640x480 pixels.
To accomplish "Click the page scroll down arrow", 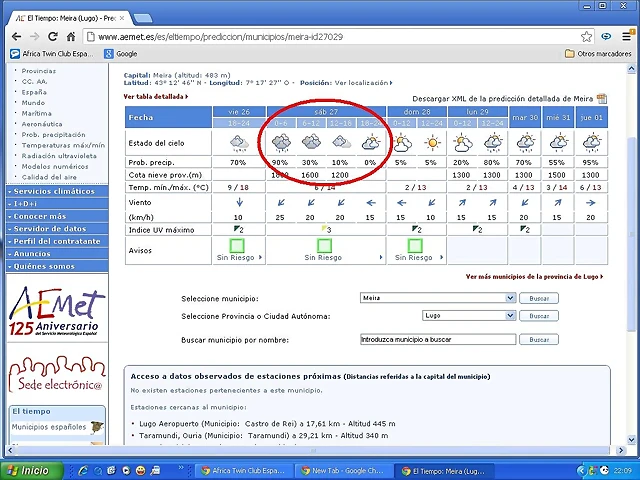I will coord(631,440).
